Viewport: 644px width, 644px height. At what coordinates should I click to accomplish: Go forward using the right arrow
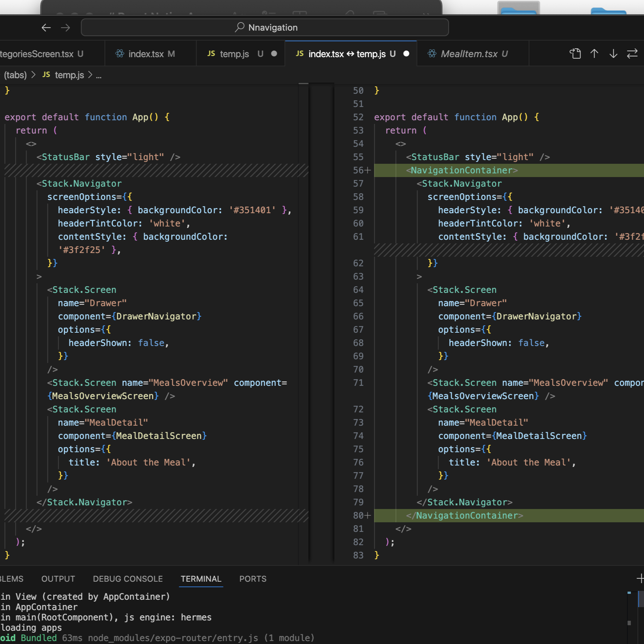pos(66,27)
